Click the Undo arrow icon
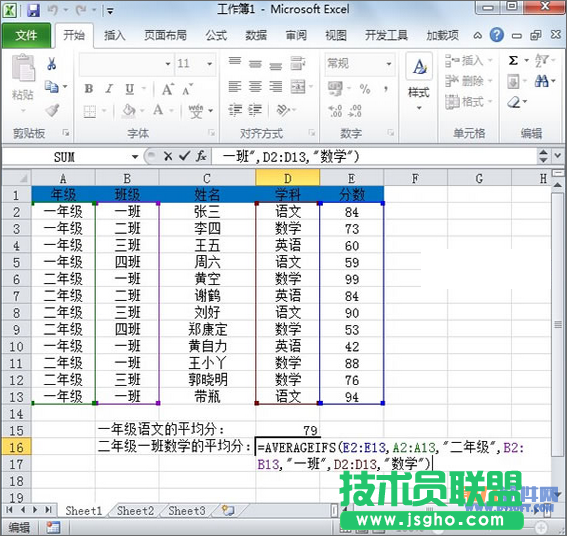 click(x=53, y=10)
